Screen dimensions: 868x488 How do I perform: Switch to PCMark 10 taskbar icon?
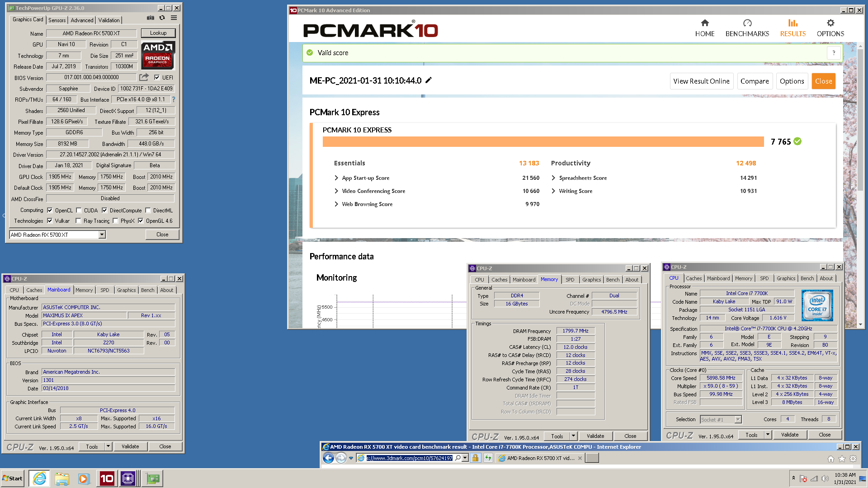click(107, 479)
